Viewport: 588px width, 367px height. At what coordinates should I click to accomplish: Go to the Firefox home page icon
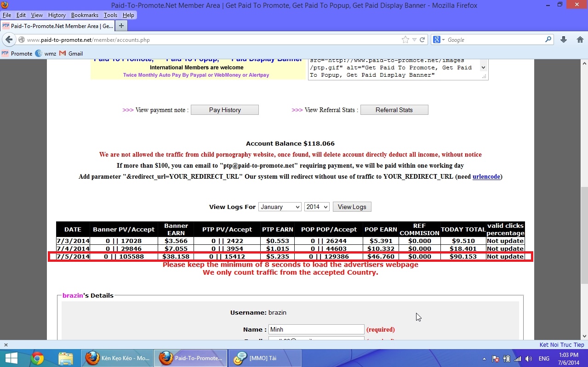click(x=580, y=40)
